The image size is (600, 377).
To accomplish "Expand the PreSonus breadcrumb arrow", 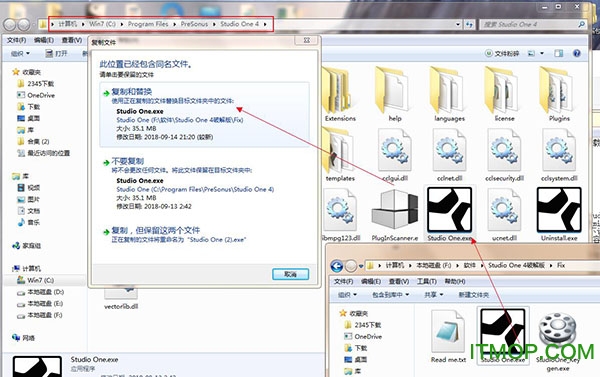I will 214,24.
